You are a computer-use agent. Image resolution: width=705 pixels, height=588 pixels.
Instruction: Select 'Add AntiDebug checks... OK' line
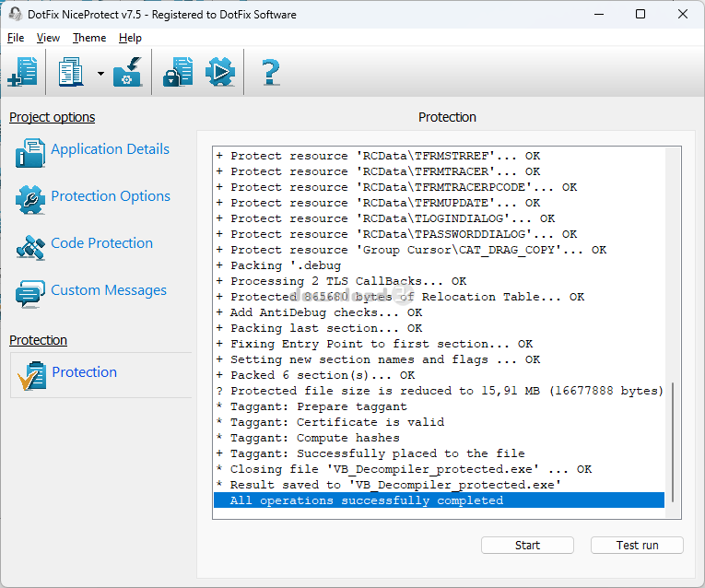click(439, 312)
